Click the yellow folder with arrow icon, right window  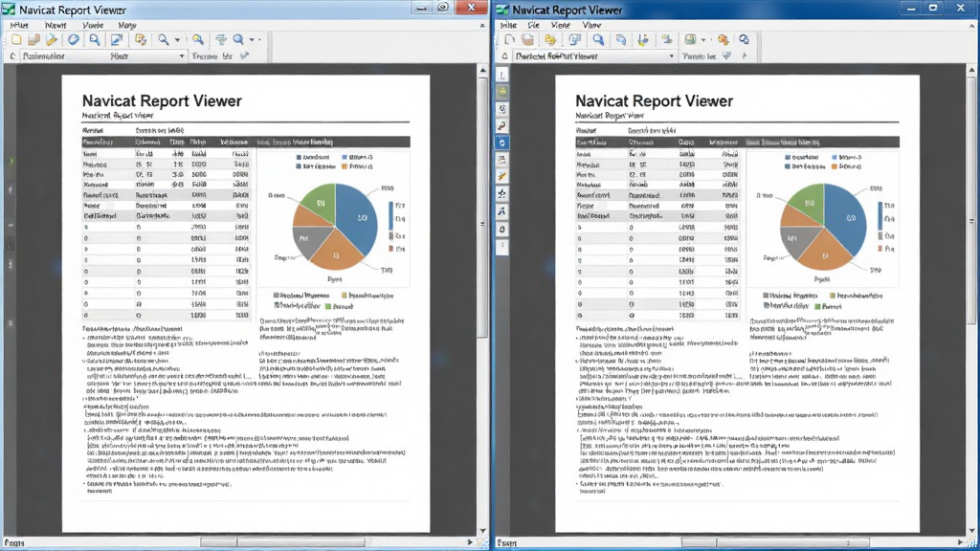pos(550,39)
